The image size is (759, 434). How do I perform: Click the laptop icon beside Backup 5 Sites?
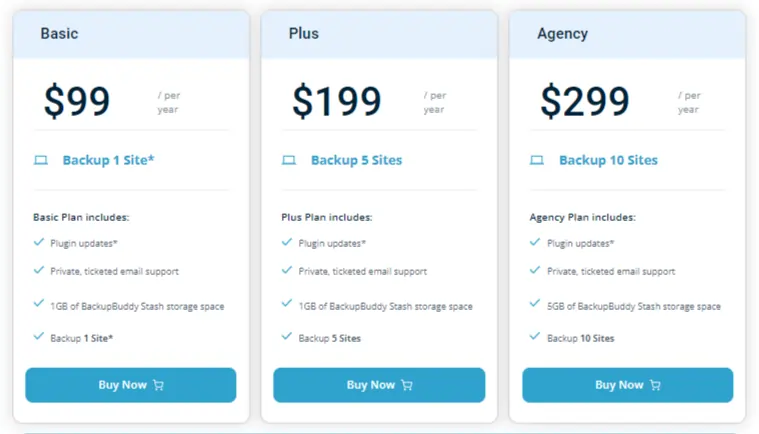289,160
